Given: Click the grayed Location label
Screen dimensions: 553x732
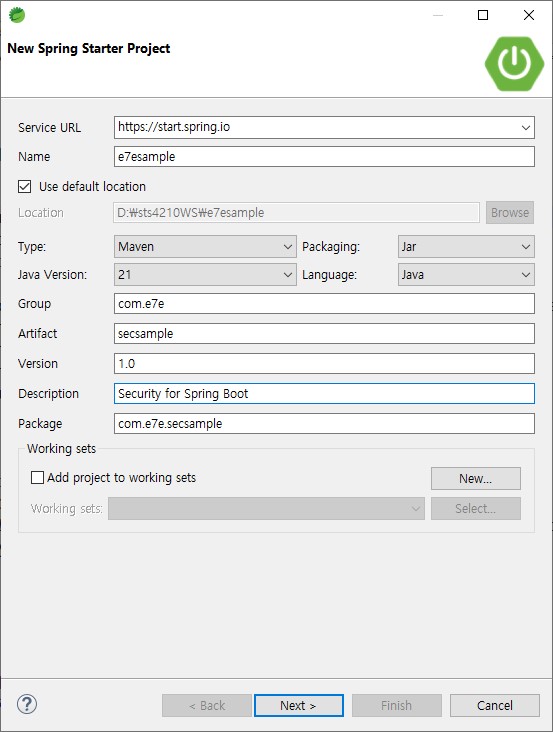Looking at the screenshot, I should (41, 213).
